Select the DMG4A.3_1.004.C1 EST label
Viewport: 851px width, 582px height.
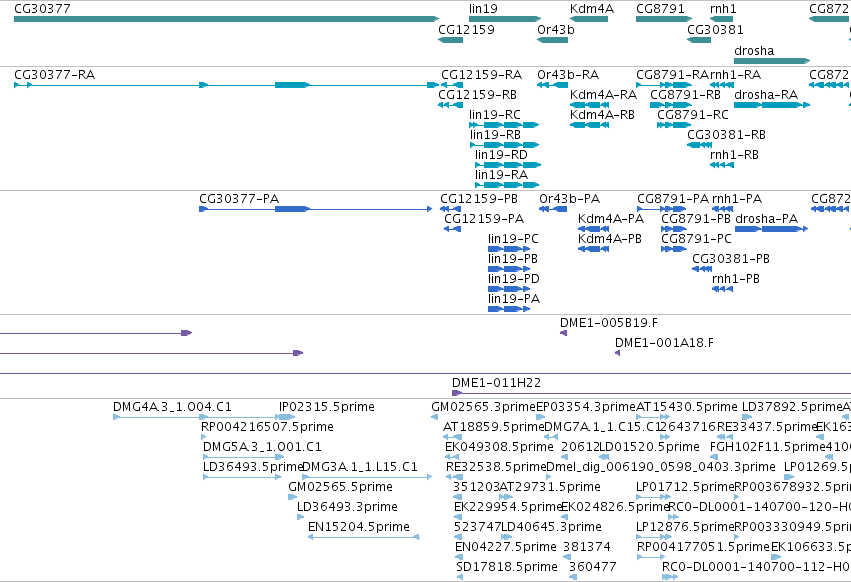click(172, 407)
